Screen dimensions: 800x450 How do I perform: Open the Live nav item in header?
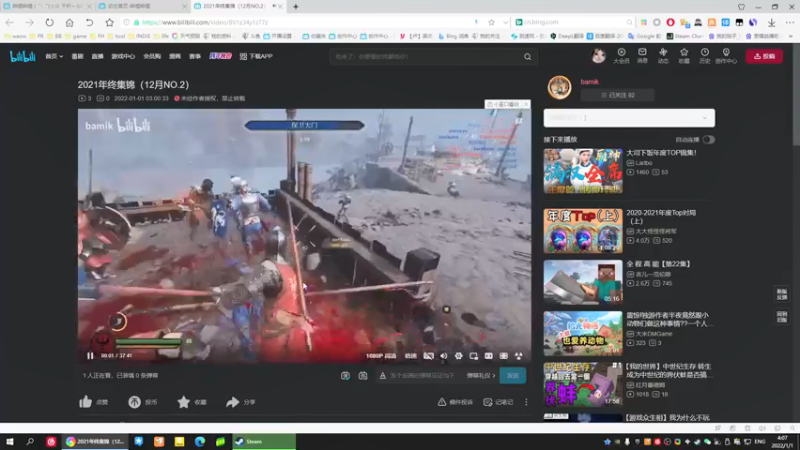pyautogui.click(x=97, y=56)
